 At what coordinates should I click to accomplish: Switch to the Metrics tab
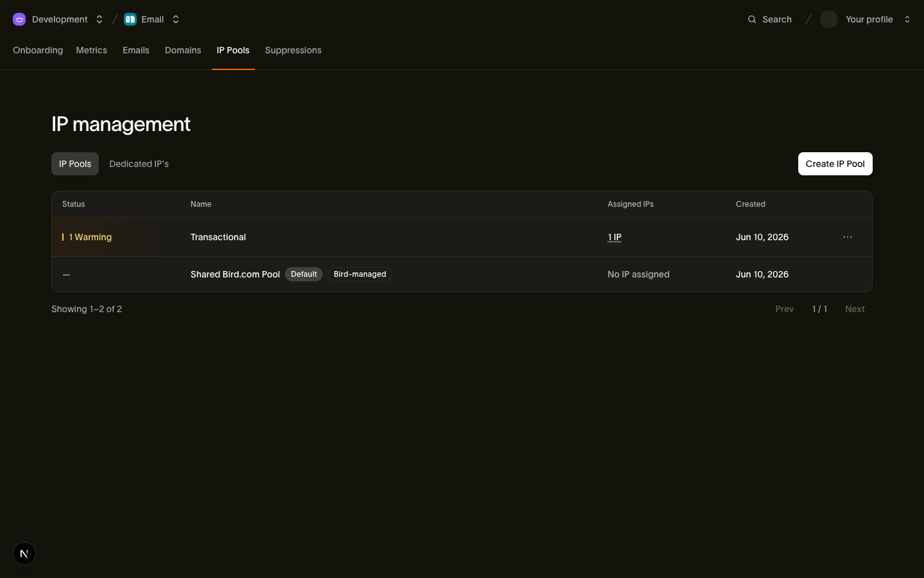[x=92, y=50]
